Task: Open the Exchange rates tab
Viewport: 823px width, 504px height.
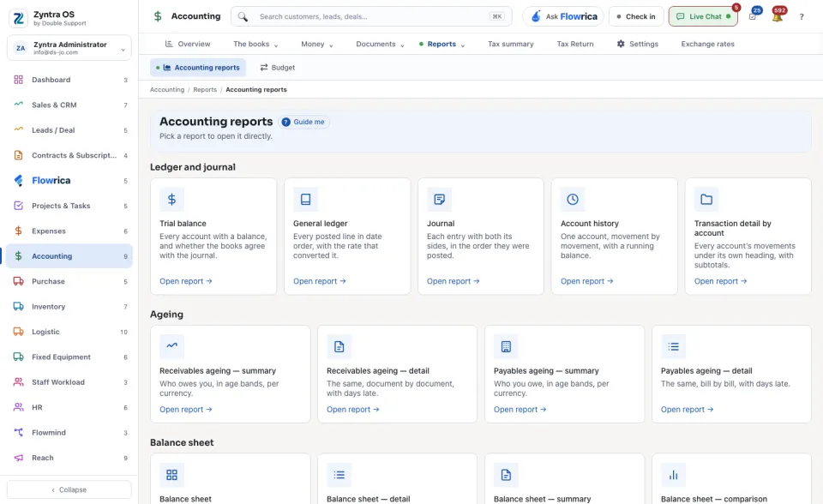Action: pyautogui.click(x=707, y=44)
